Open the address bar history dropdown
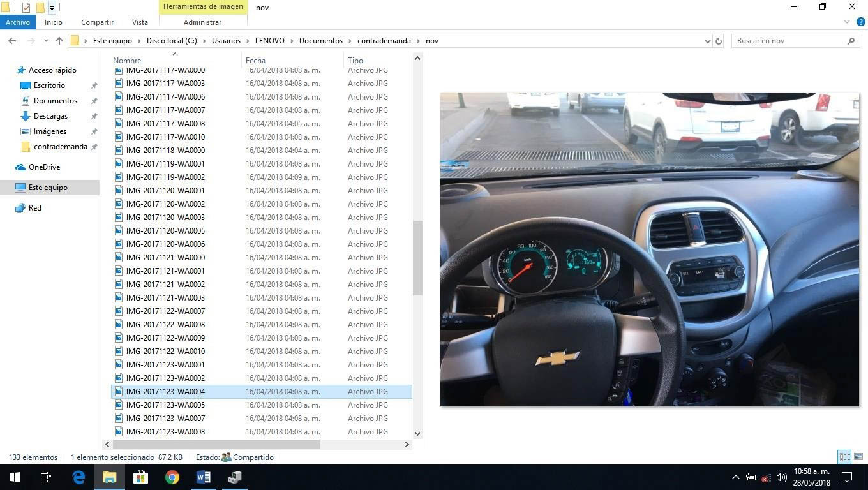The height and width of the screenshot is (490, 868). pyautogui.click(x=707, y=41)
